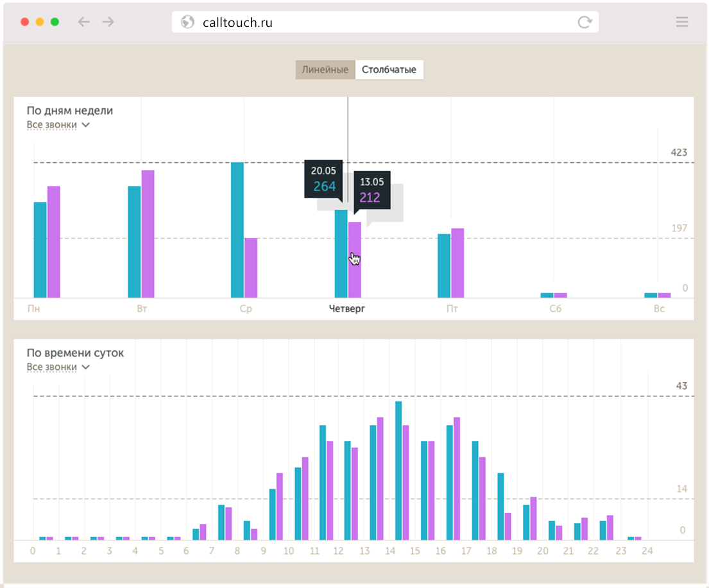Switch to Столбчатые chart view
Screen dimensions: 709x588
click(389, 70)
